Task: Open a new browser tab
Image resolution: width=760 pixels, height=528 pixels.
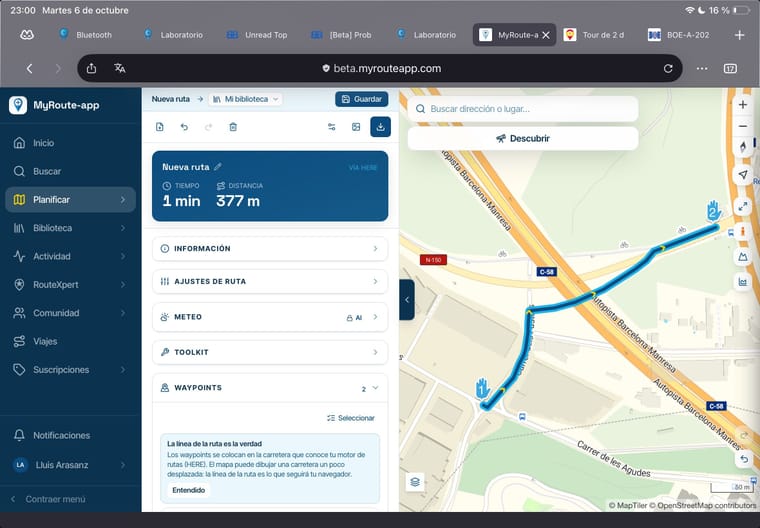Action: point(739,35)
